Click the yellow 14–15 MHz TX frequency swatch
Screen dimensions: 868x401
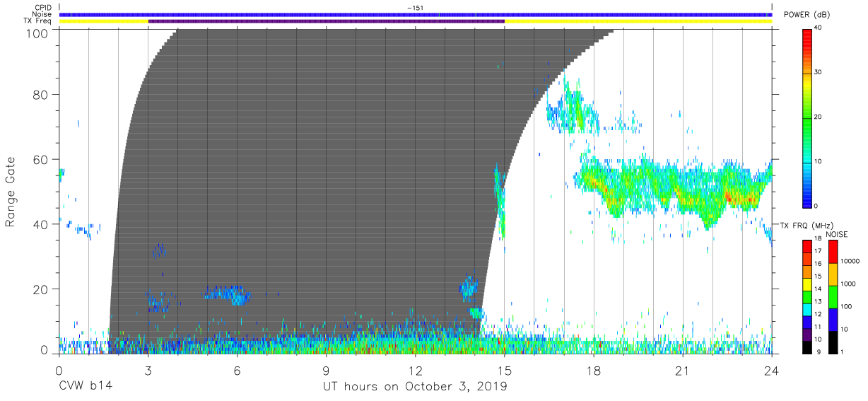(807, 283)
